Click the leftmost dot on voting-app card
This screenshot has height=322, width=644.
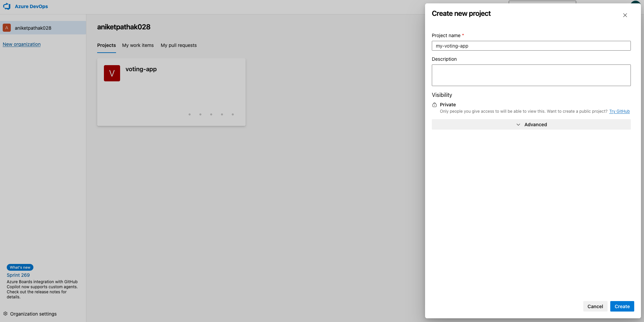click(x=190, y=114)
